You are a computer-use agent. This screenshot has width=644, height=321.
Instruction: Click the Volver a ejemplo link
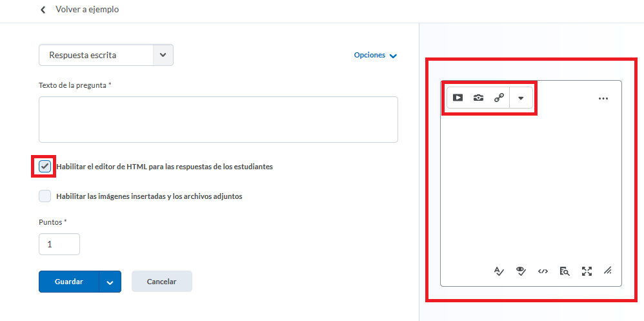(x=87, y=10)
